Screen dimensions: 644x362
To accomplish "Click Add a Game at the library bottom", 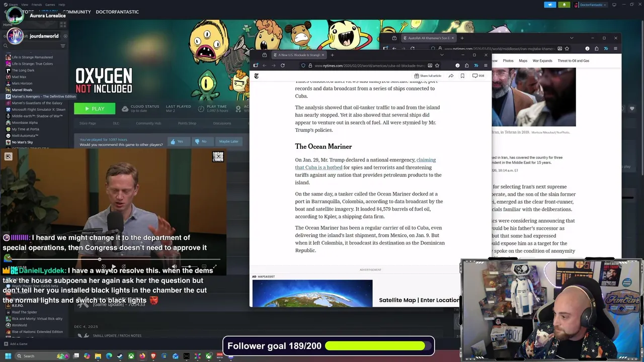I will coord(15,344).
